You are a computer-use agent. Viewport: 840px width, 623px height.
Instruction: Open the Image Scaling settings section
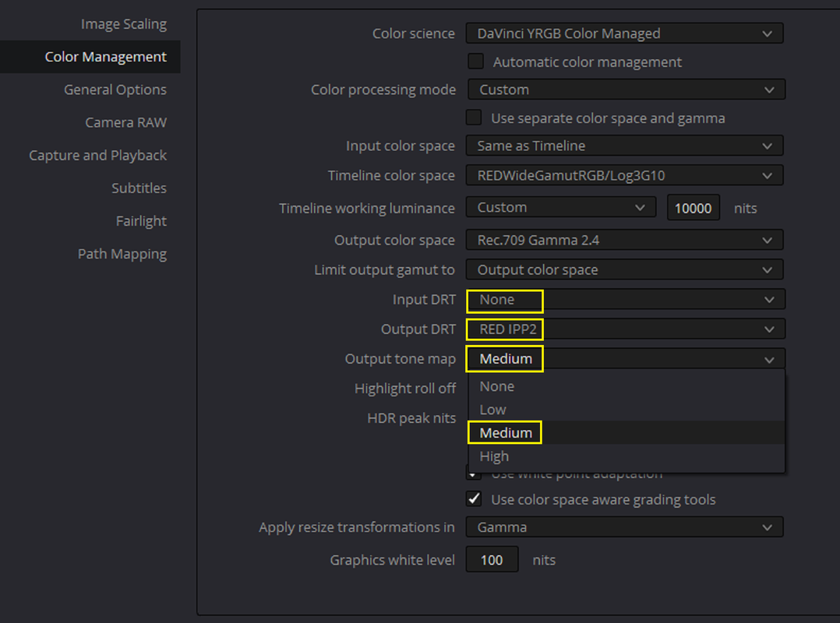(124, 24)
